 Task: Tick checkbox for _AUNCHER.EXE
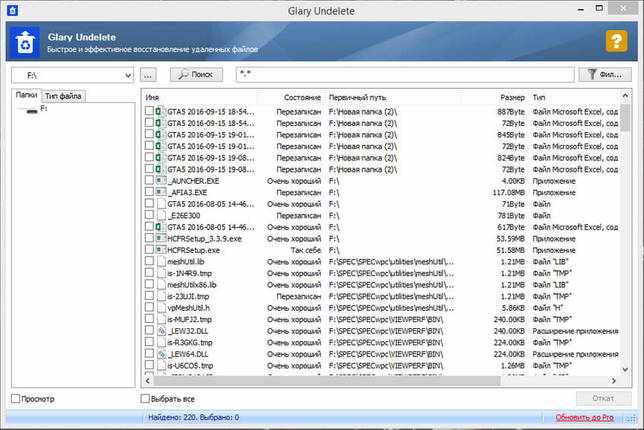tap(149, 180)
